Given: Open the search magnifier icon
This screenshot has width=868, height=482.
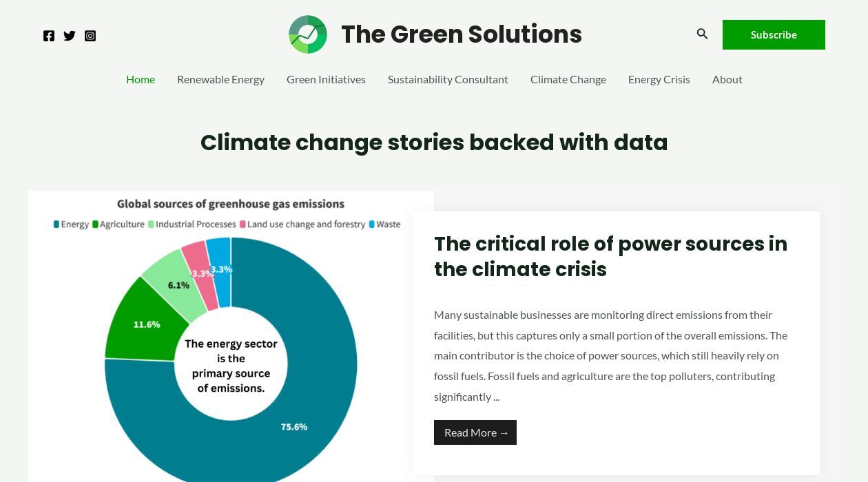Looking at the screenshot, I should click(x=702, y=34).
